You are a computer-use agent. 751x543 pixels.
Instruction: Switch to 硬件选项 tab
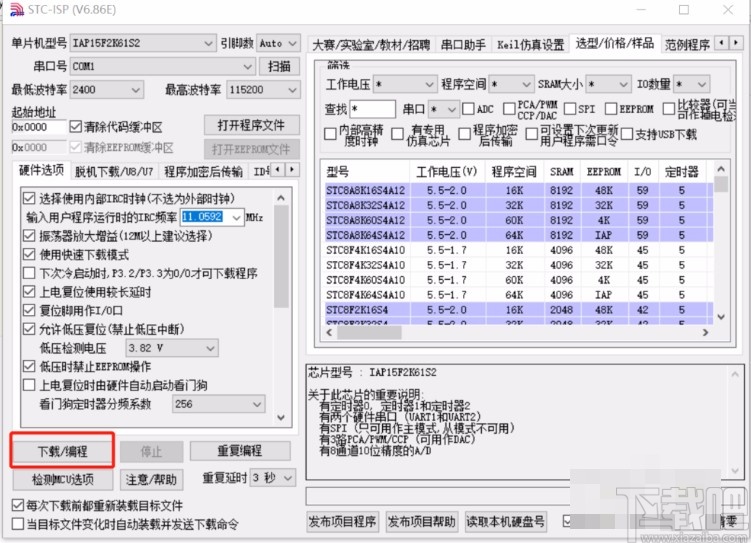[x=41, y=170]
